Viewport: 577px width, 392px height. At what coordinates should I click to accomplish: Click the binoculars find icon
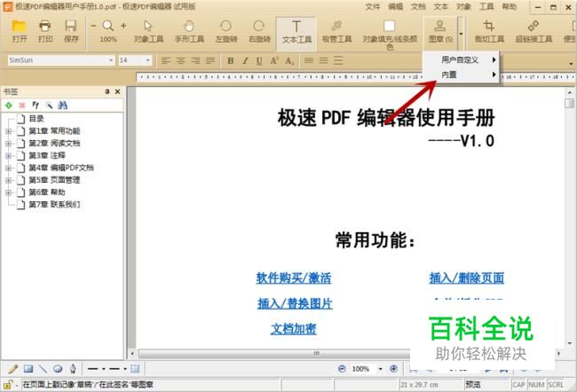point(62,106)
